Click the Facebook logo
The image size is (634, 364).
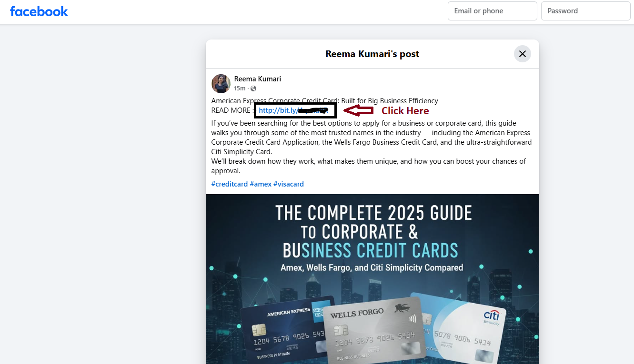coord(39,11)
